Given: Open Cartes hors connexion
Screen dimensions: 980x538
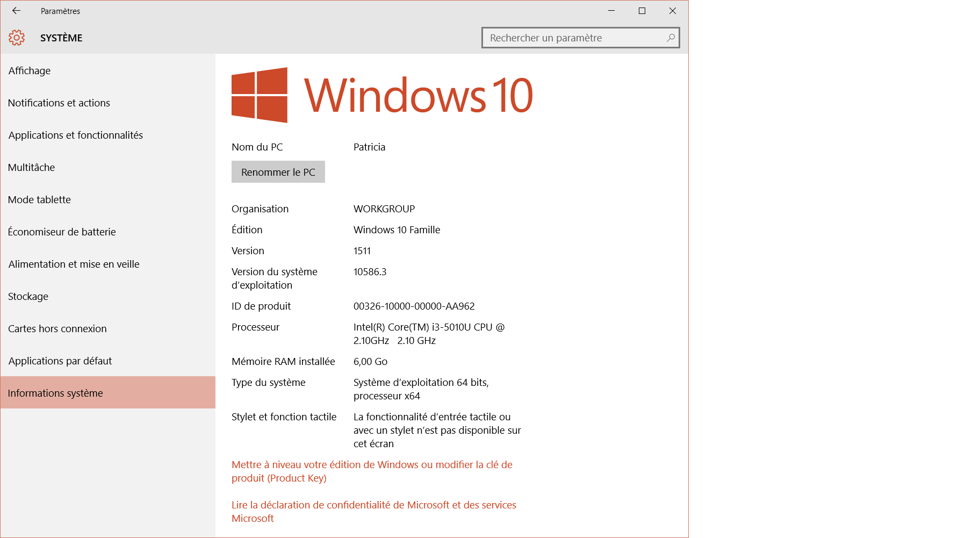Looking at the screenshot, I should 108,328.
